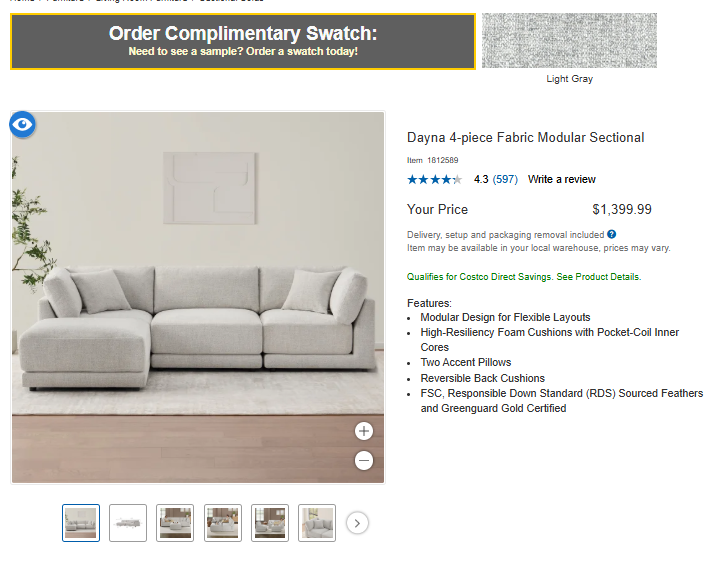Select the fifth product thumbnail
The height and width of the screenshot is (568, 709).
click(270, 523)
